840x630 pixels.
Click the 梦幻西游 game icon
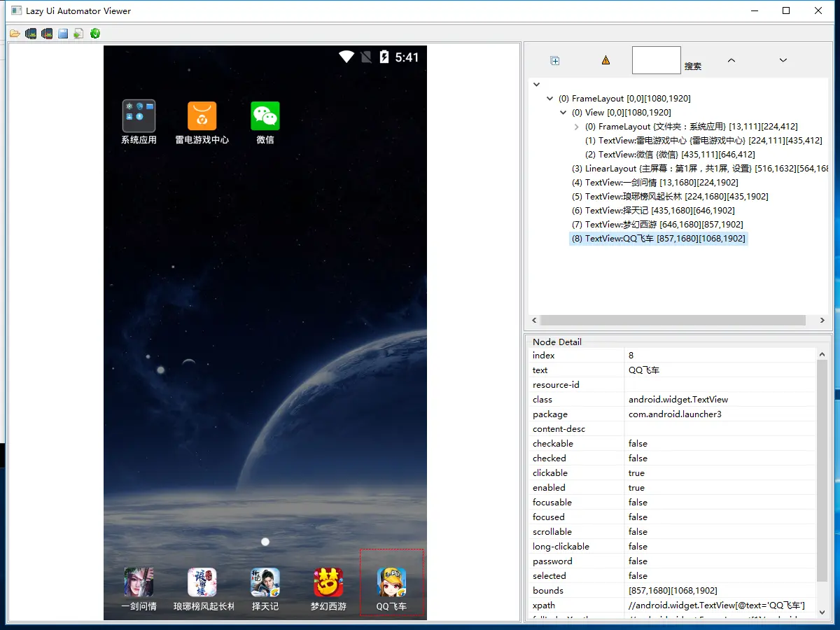tap(328, 582)
